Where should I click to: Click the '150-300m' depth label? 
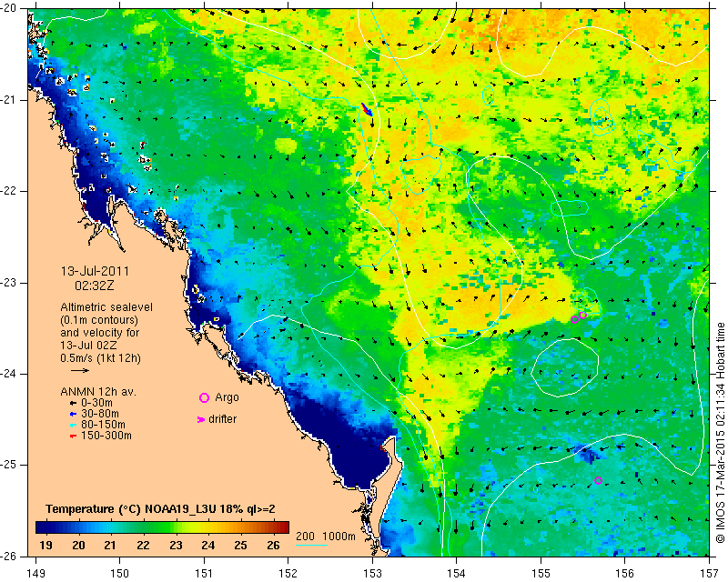click(x=106, y=436)
